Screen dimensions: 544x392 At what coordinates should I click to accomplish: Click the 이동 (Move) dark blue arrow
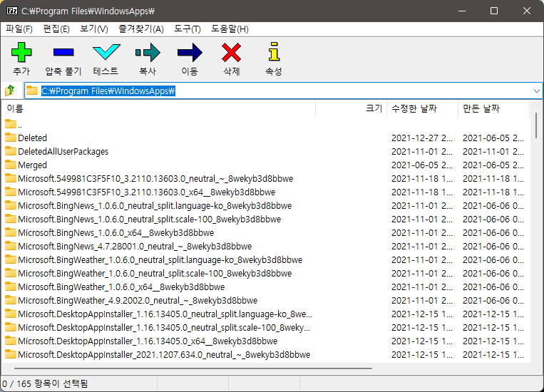coord(190,52)
